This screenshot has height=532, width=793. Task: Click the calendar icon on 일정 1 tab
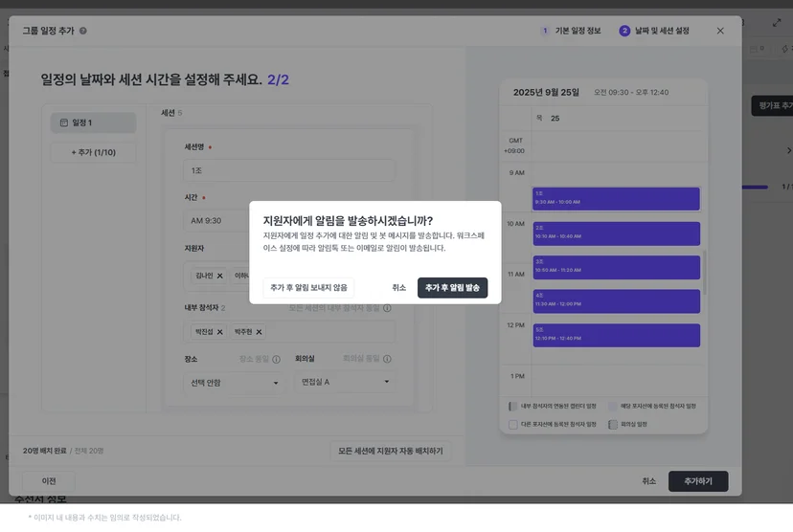pos(64,122)
